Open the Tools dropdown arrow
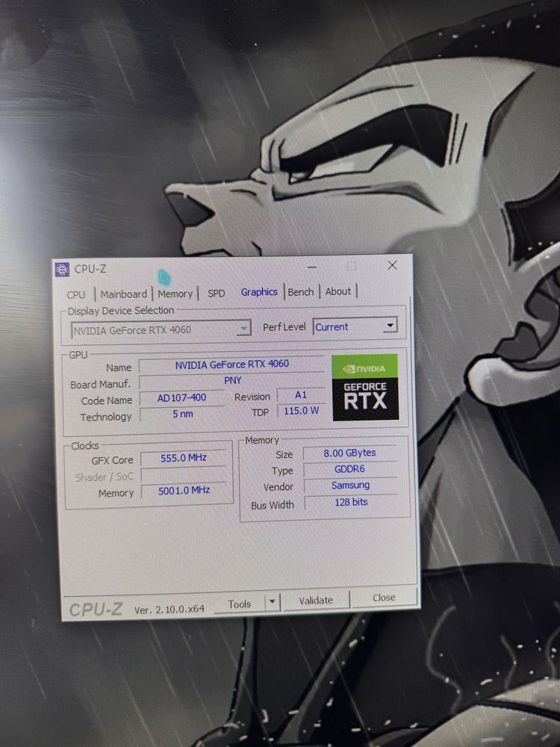This screenshot has width=560, height=747. 272,601
